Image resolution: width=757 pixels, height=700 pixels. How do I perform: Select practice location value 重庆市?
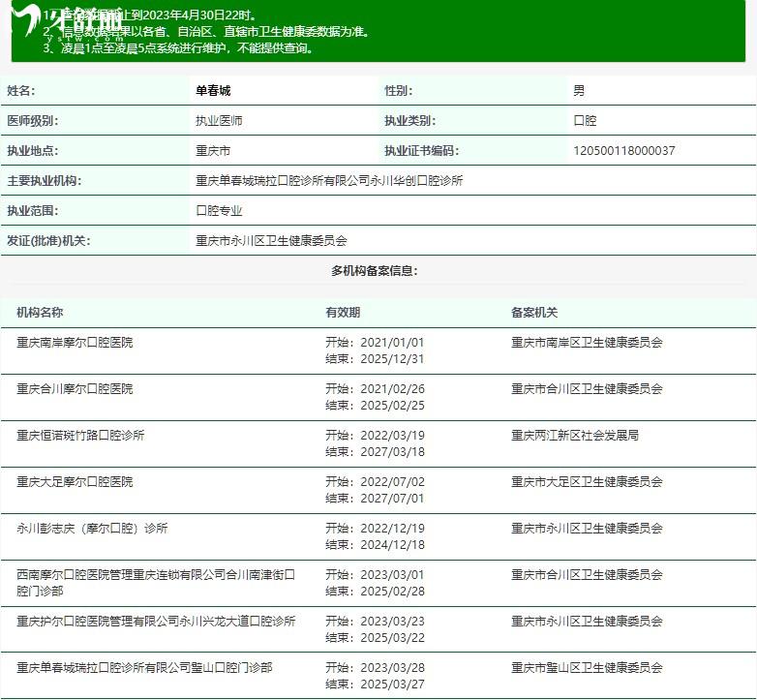coord(213,151)
